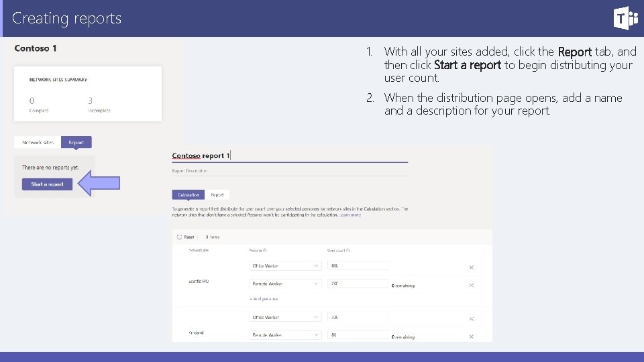
Task: Open the Seattle HQ Office Worker persona dropdown
Action: pyautogui.click(x=284, y=266)
